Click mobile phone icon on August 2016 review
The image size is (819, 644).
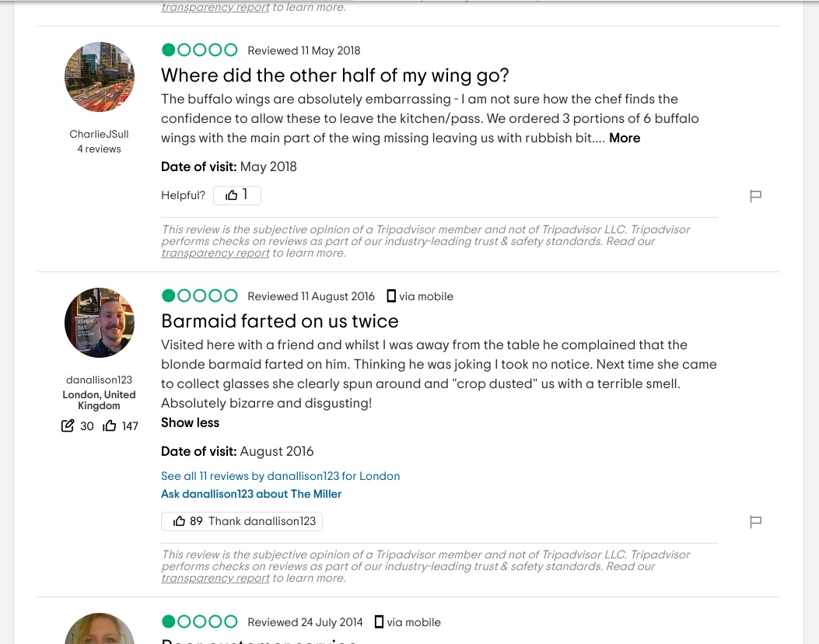tap(391, 296)
